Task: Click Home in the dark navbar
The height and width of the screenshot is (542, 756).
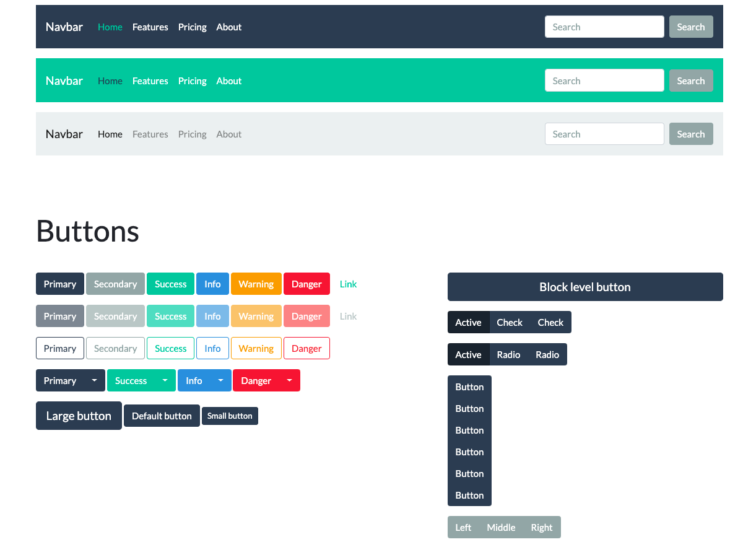Action: (110, 27)
